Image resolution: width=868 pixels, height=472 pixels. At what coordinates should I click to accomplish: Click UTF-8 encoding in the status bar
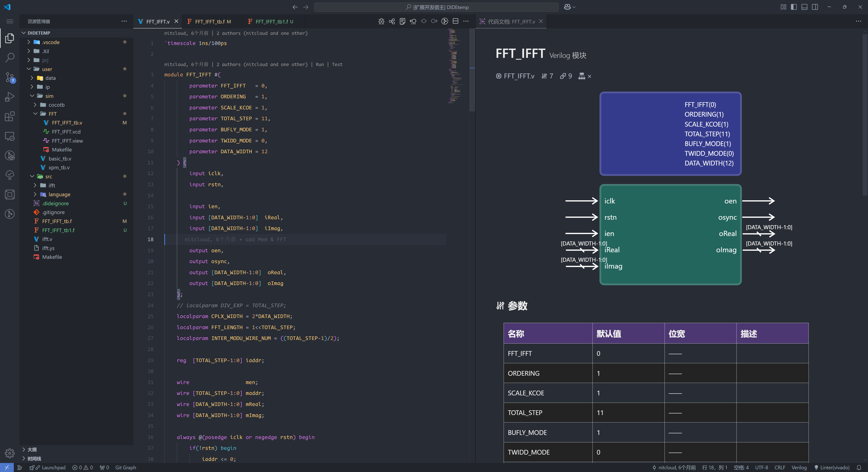click(762, 468)
